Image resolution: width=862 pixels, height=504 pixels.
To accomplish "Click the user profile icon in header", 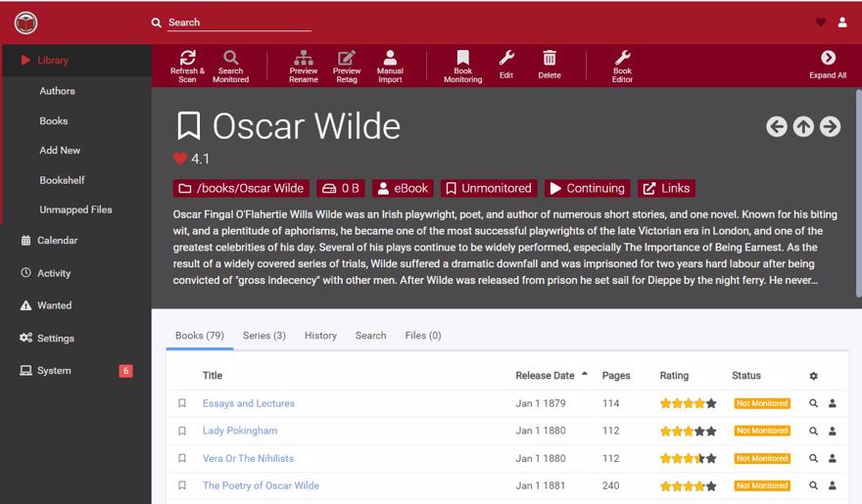I will point(842,23).
